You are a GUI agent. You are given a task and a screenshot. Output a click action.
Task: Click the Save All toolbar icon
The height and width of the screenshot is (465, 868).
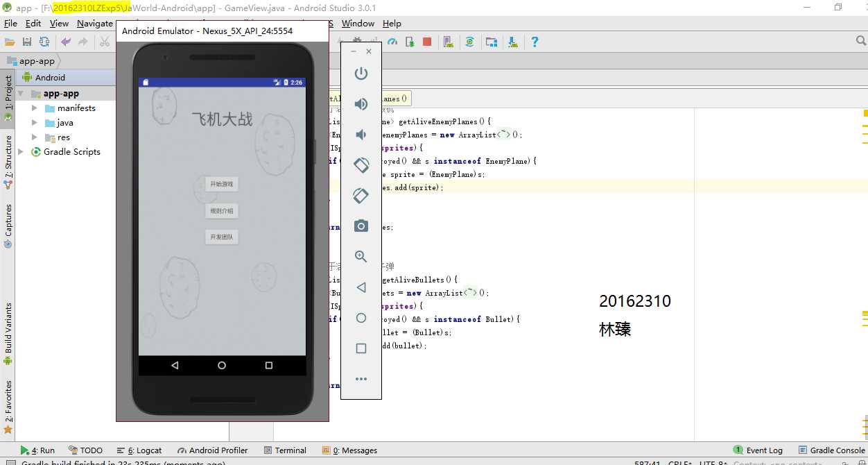27,42
